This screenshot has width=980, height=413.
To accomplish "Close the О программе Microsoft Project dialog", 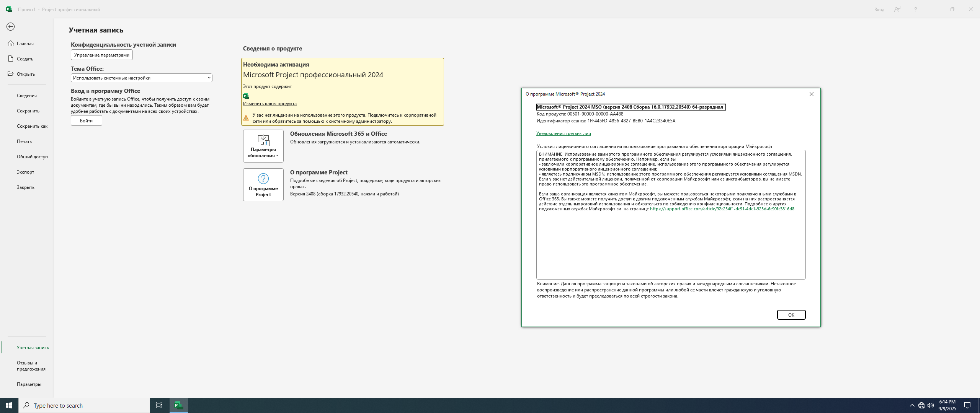I will (x=811, y=94).
